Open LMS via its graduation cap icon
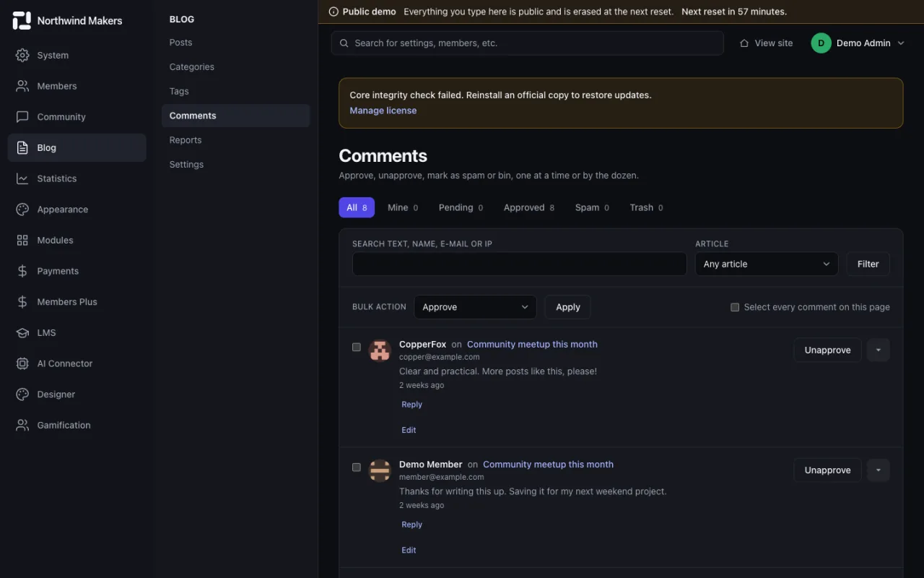Screen dimensions: 924x578 tap(22, 332)
